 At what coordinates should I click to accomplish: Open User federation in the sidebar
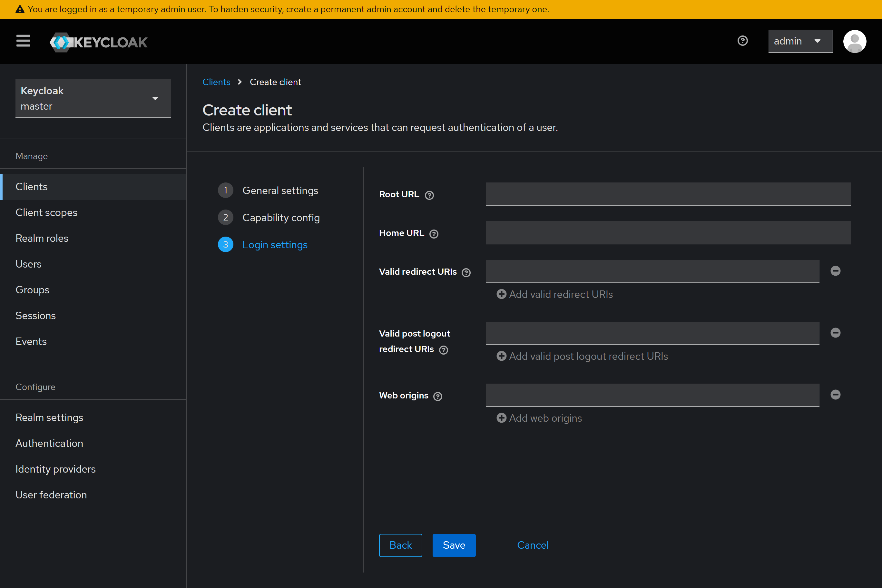click(x=93, y=495)
